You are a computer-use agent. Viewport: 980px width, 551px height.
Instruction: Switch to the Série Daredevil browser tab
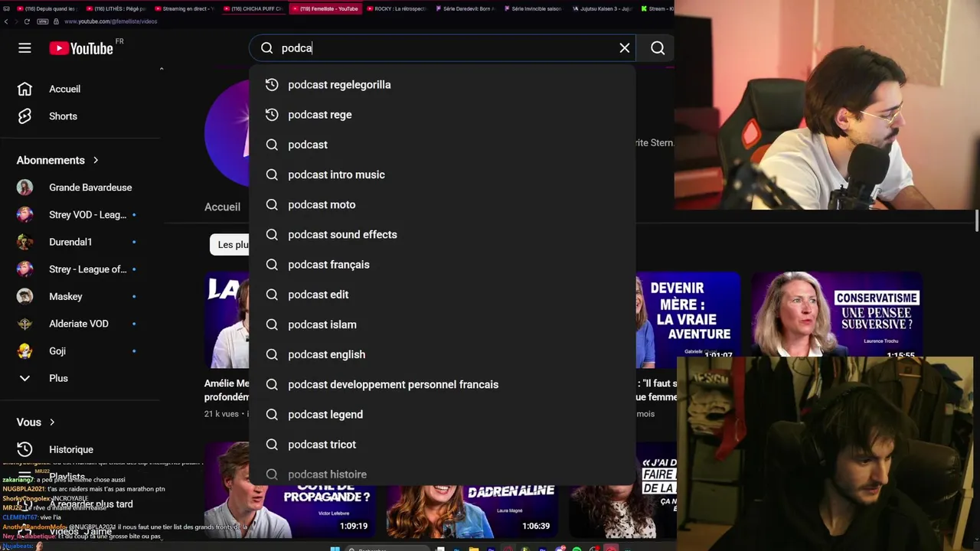coord(464,8)
